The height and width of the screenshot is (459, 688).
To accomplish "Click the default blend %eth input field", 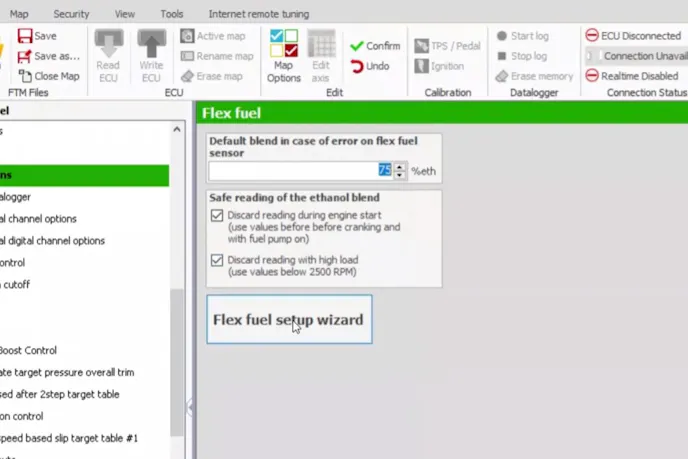I will point(300,171).
